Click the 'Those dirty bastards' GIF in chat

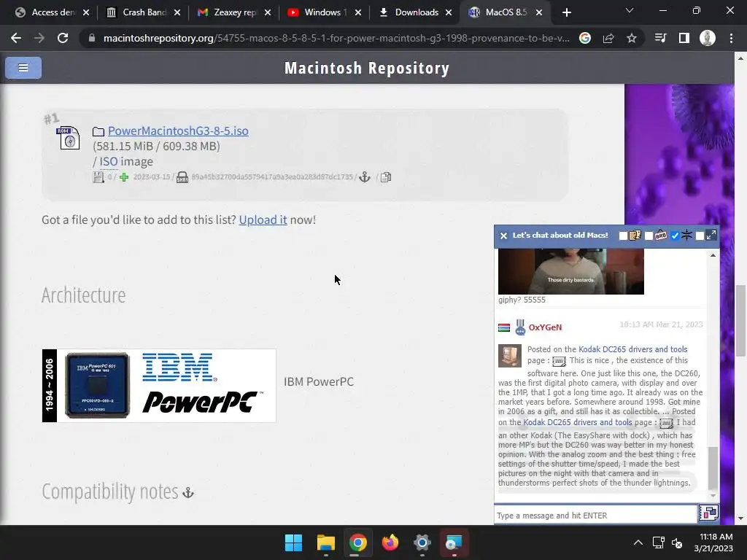tap(570, 271)
